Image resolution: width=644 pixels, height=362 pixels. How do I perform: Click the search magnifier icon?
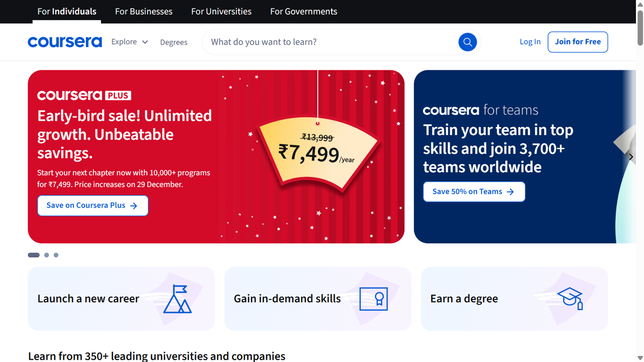[x=467, y=42]
